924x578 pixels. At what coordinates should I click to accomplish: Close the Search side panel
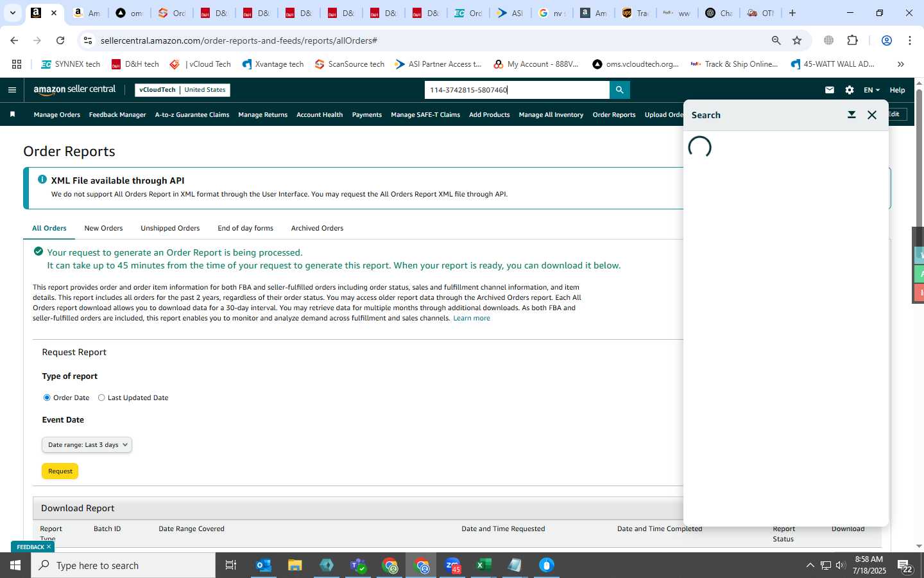(872, 115)
